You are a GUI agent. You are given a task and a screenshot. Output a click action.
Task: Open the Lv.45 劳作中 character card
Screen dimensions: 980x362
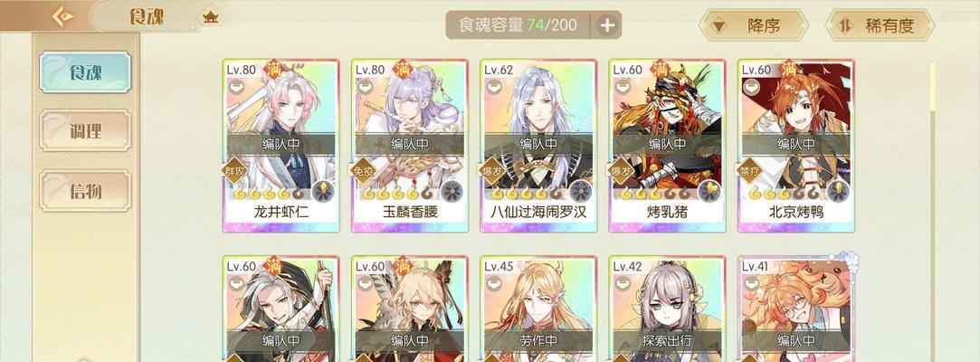coord(538,309)
